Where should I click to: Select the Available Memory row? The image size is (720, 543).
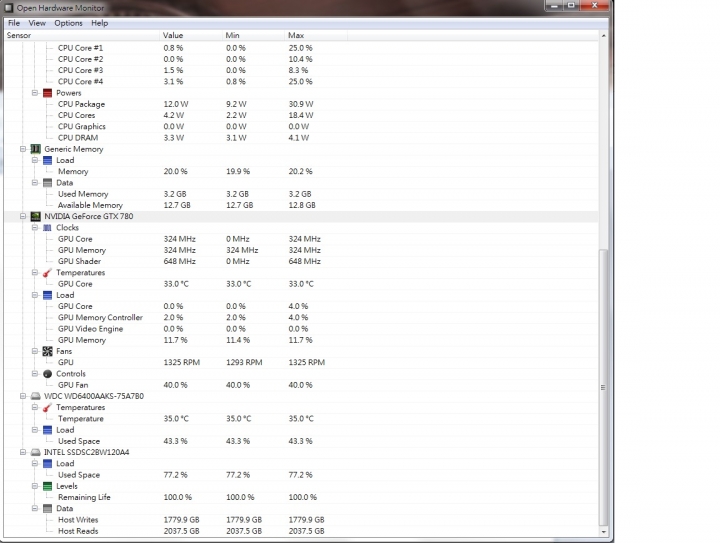tap(301, 205)
